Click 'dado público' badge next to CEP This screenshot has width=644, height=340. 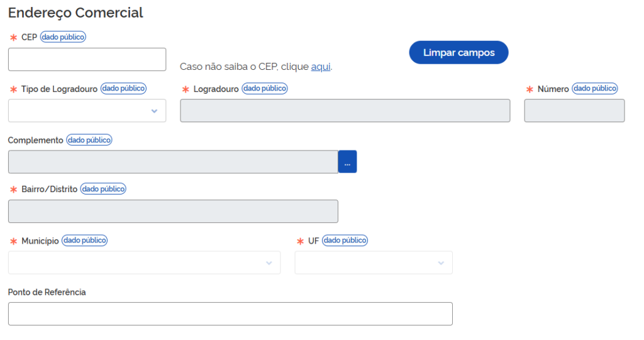click(x=63, y=37)
